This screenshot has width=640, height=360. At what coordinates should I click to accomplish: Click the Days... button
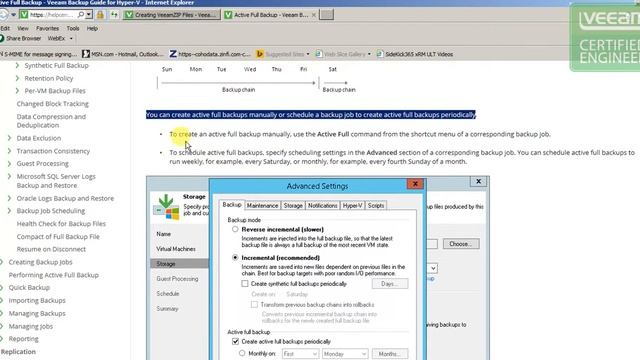coord(390,284)
